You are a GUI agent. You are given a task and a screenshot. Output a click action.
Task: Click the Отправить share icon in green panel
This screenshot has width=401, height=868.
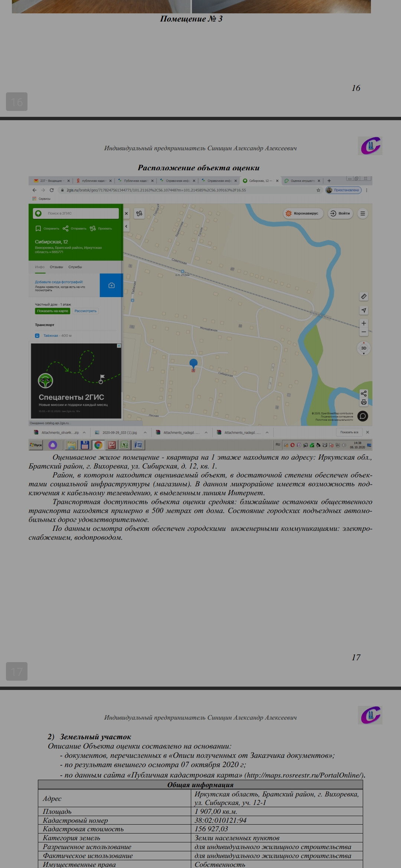65,228
